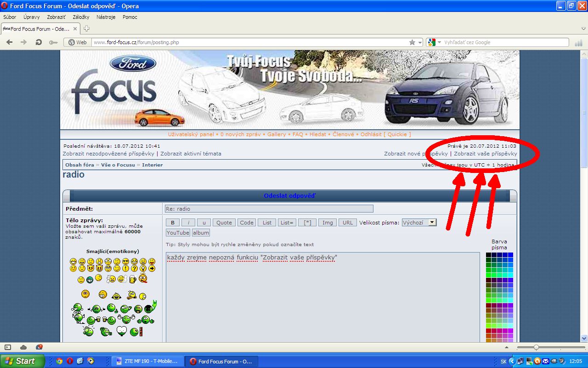The image size is (588, 368).
Task: Insert the beer mug smiley
Action: [132, 279]
